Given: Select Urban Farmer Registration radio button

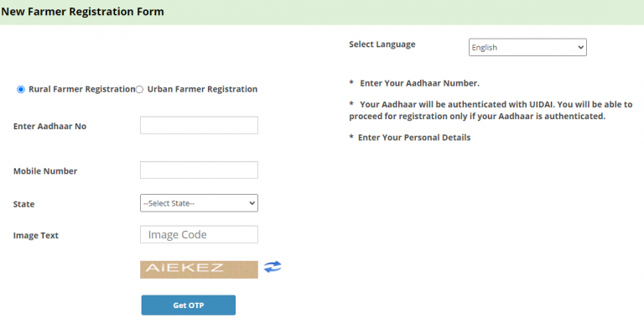Looking at the screenshot, I should click(x=140, y=90).
